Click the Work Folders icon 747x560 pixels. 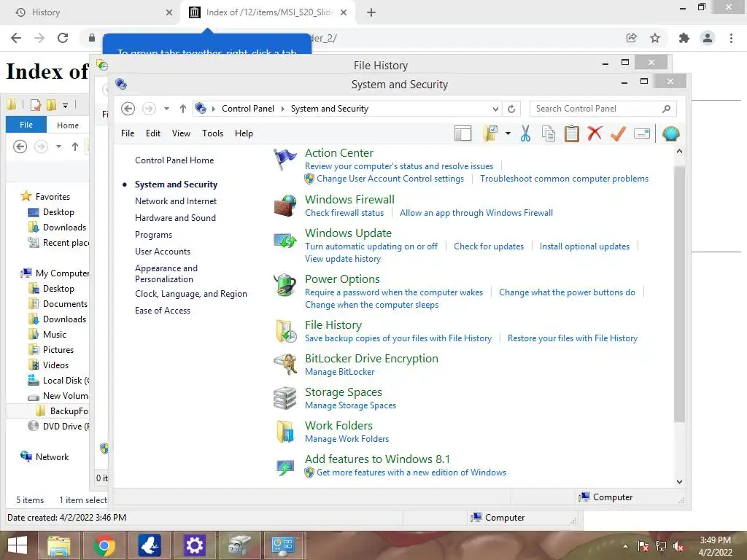[x=285, y=432]
